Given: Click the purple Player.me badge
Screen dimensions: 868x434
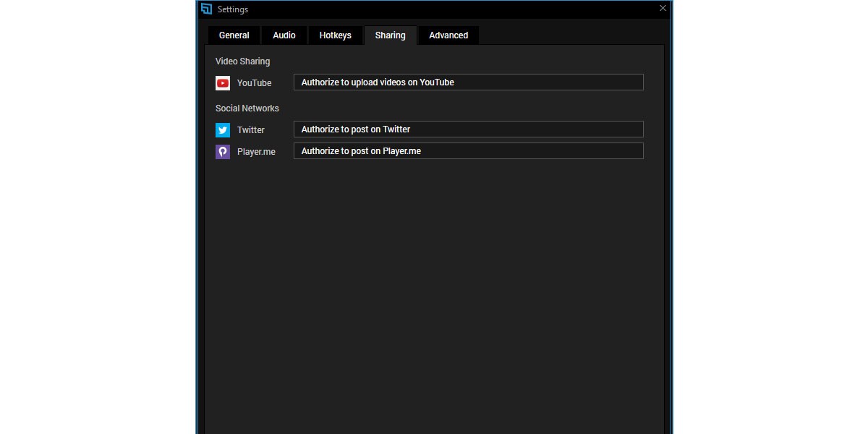Looking at the screenshot, I should tap(222, 151).
